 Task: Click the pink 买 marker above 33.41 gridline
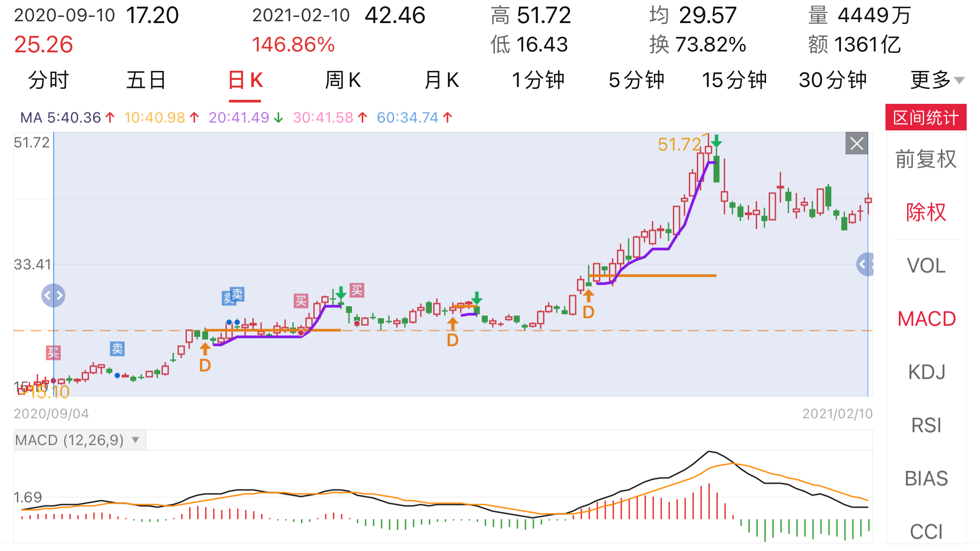point(357,291)
